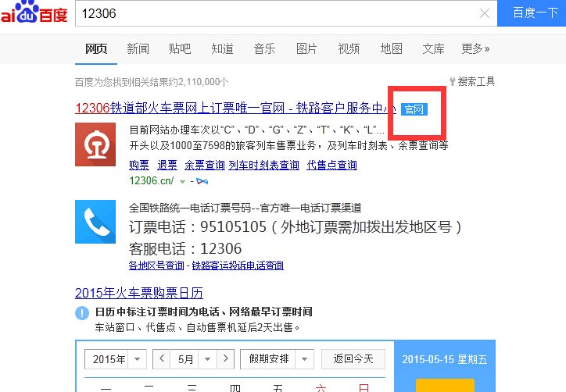Image resolution: width=566 pixels, height=392 pixels.
Task: Click the 2015-05-15 星期五 date header
Action: [444, 359]
